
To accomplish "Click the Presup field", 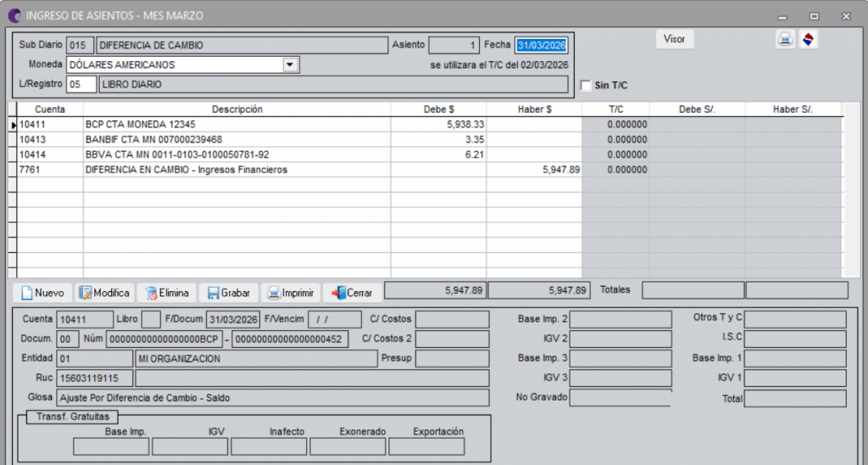I will (453, 359).
